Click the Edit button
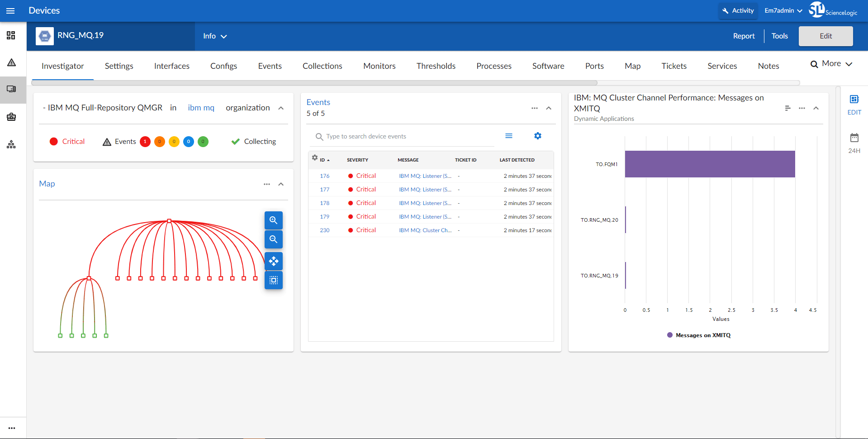 (825, 36)
